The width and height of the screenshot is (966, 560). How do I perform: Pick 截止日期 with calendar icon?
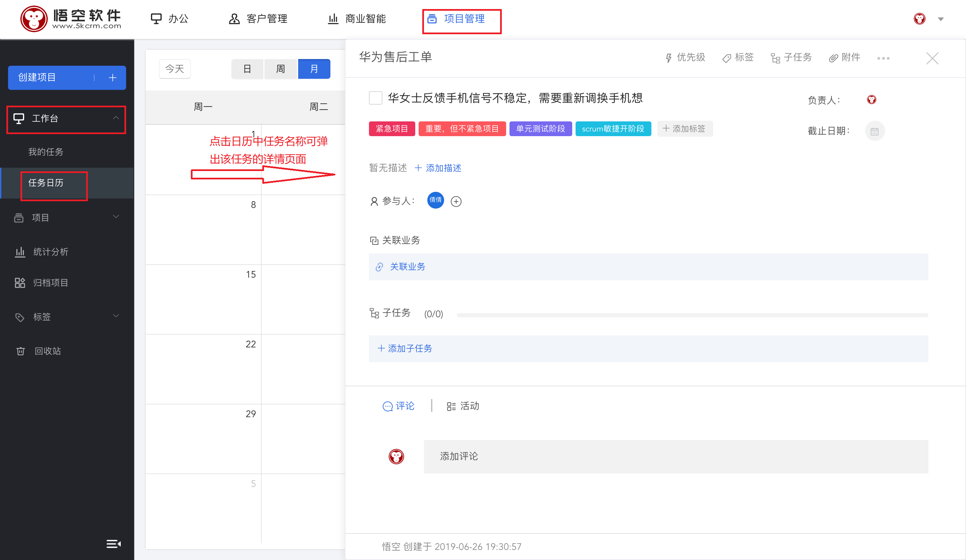(875, 131)
